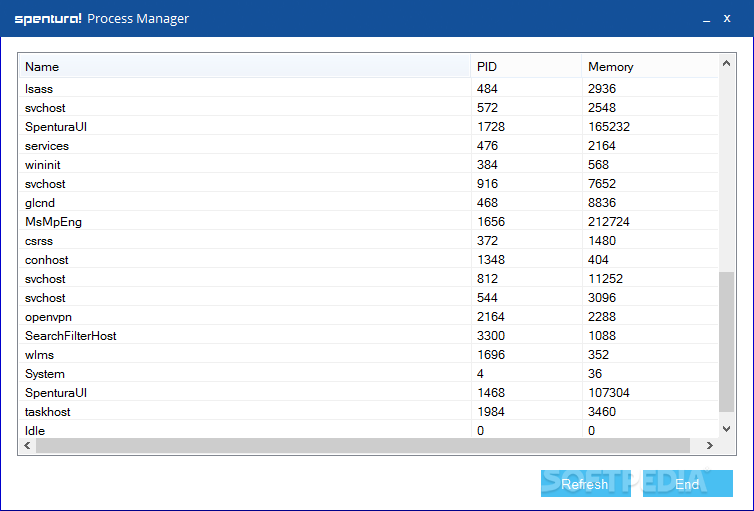This screenshot has height=511, width=754.
Task: Select the System process row
Action: 369,374
